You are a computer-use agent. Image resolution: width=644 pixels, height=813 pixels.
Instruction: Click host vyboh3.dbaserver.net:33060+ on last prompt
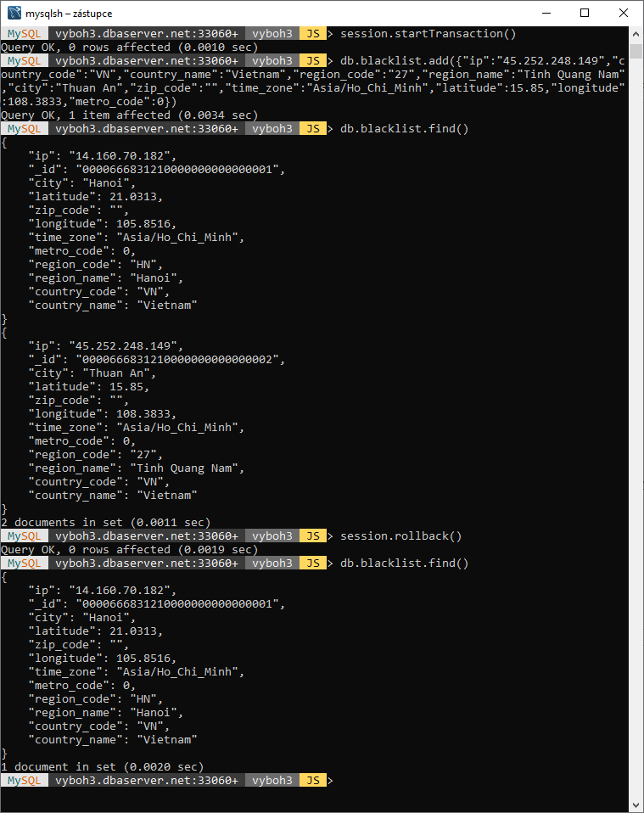(147, 781)
